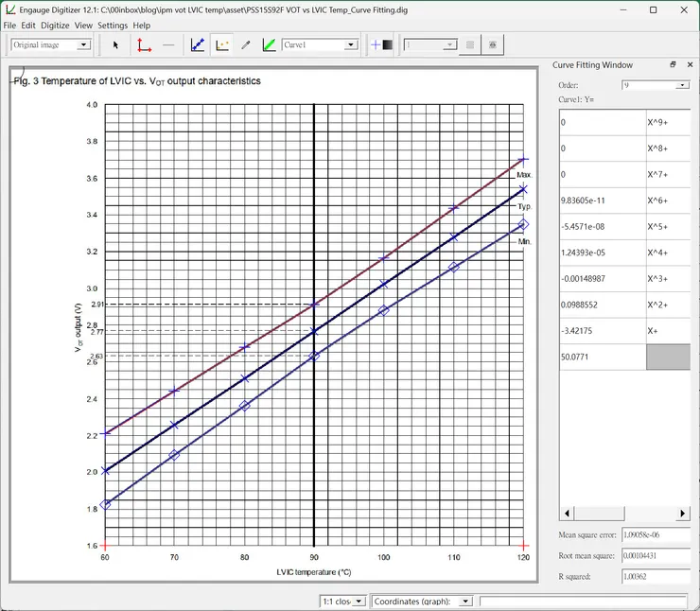The height and width of the screenshot is (611, 700).
Task: Activate the green Segment Fill tool
Action: (x=270, y=44)
